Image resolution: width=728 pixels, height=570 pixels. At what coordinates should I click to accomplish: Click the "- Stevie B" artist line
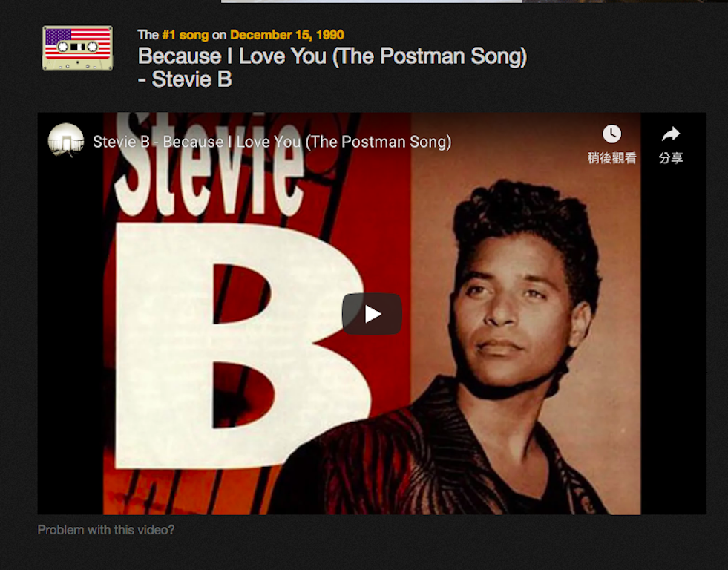pos(185,79)
